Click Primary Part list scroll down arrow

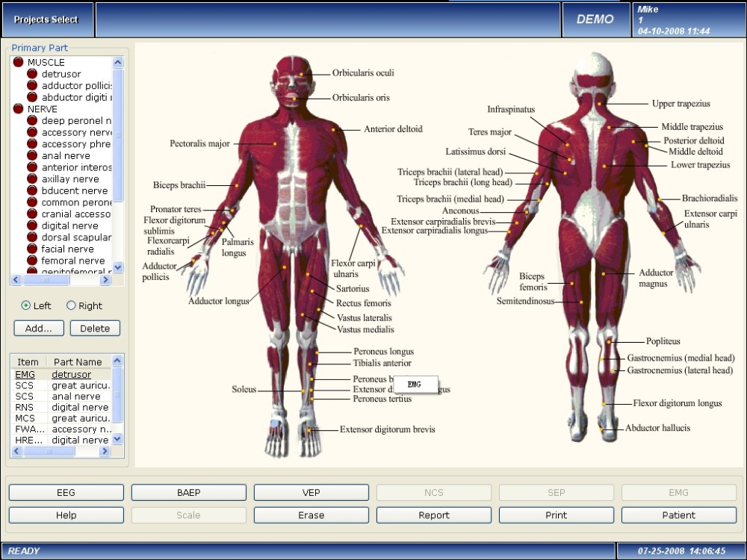[118, 267]
